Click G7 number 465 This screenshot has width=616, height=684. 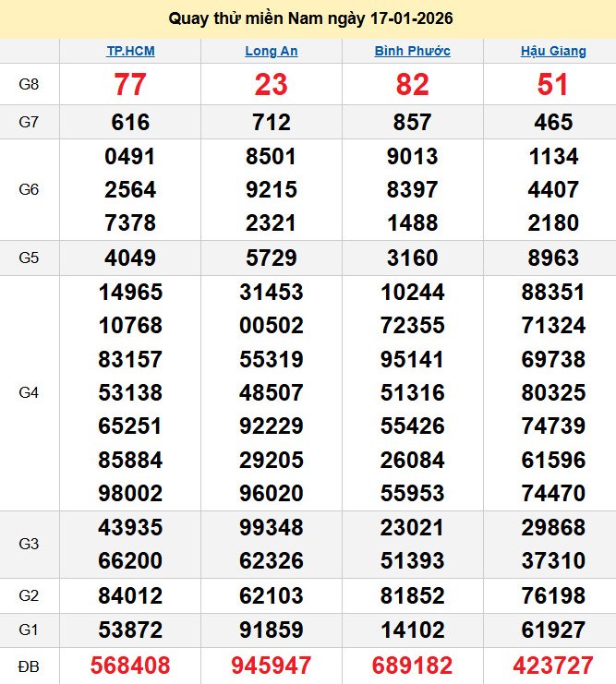pos(553,122)
